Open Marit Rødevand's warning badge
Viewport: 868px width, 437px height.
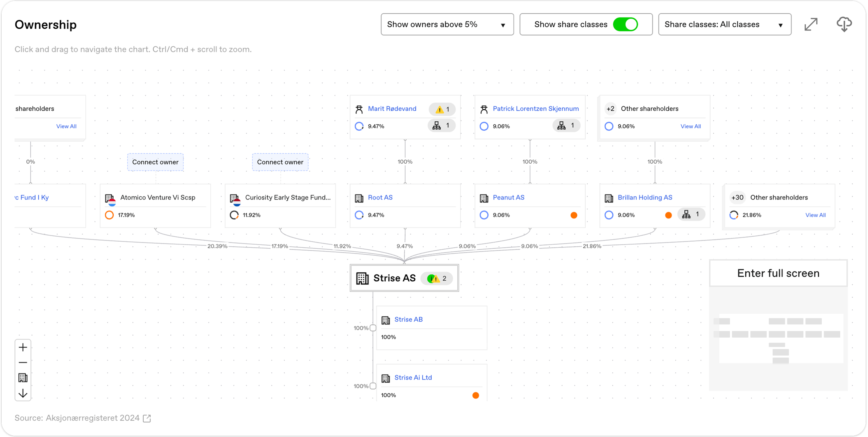(x=442, y=109)
